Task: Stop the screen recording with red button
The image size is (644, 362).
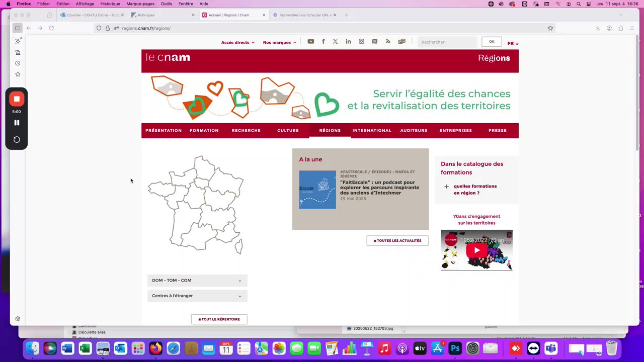Action: [x=17, y=99]
